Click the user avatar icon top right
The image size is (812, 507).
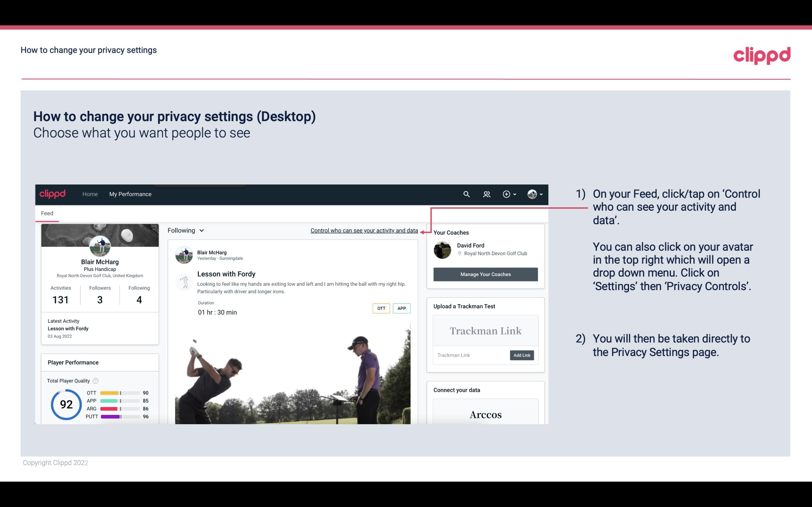click(532, 194)
